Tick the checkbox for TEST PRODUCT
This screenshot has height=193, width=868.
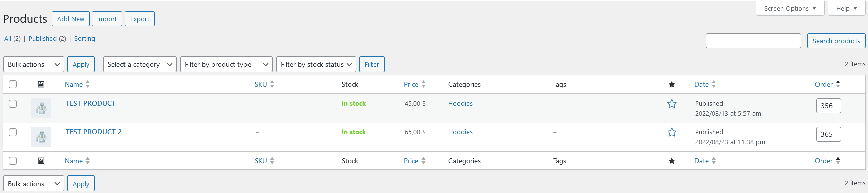(x=13, y=104)
